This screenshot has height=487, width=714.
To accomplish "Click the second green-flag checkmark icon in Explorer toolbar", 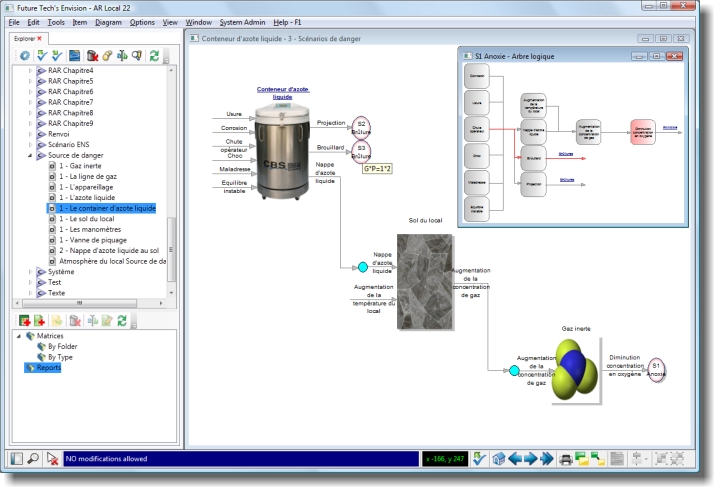I will pos(57,56).
